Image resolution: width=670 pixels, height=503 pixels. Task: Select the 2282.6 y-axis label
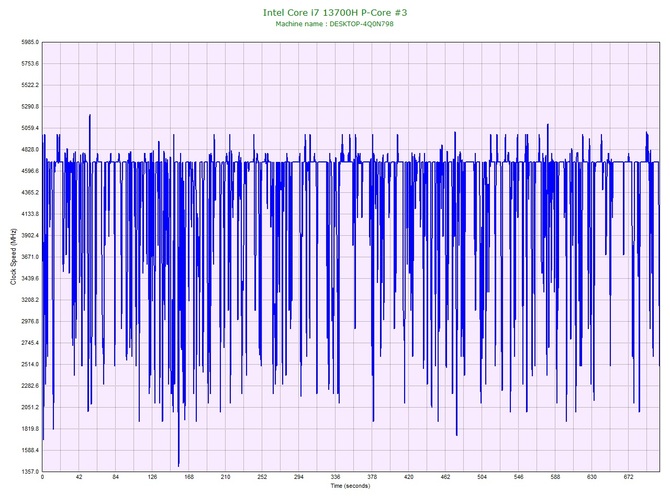[30, 386]
